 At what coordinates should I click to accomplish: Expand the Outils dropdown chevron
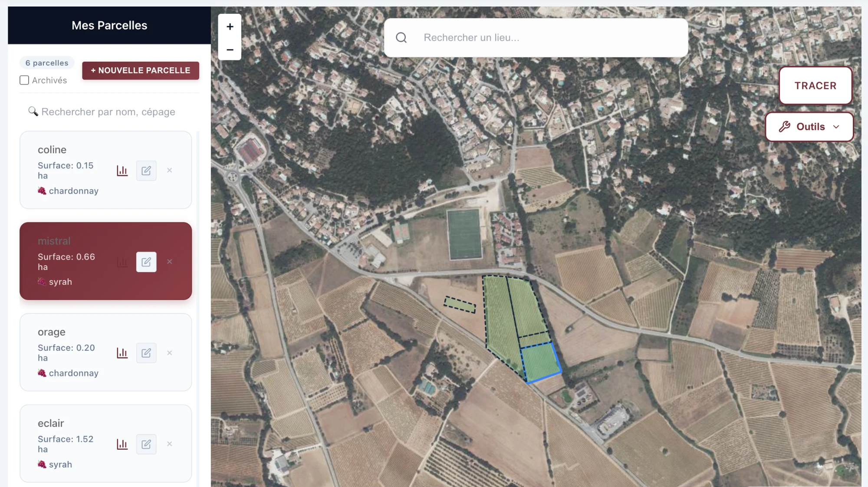coord(836,127)
